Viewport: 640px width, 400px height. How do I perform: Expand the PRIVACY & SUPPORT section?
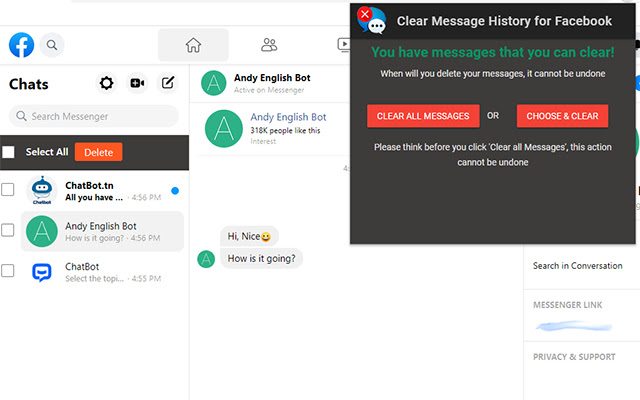pos(574,357)
